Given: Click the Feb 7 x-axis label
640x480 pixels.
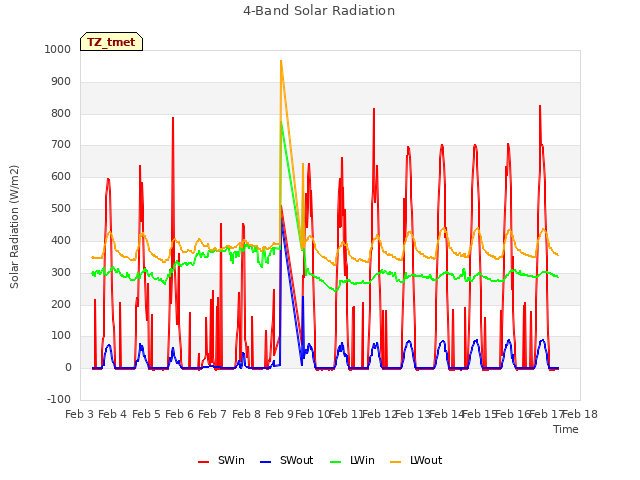Looking at the screenshot, I should (x=212, y=414).
